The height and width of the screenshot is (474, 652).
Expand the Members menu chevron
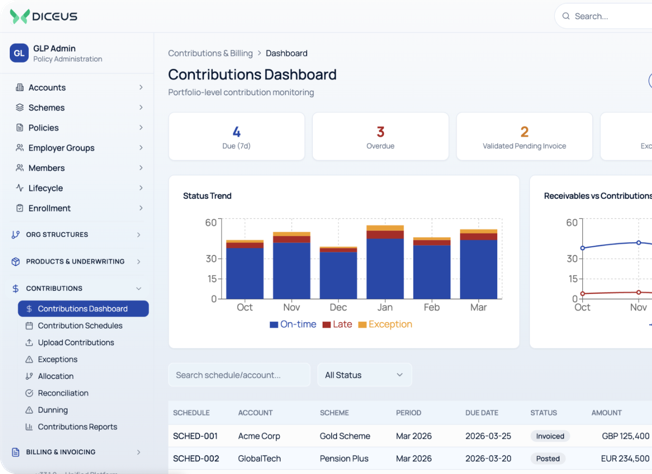(141, 168)
